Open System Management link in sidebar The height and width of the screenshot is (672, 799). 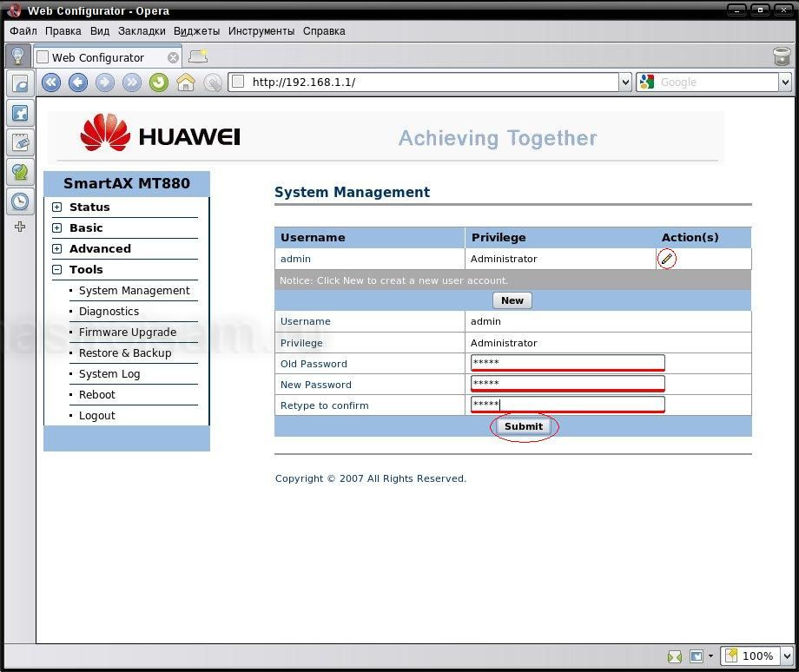(x=134, y=290)
